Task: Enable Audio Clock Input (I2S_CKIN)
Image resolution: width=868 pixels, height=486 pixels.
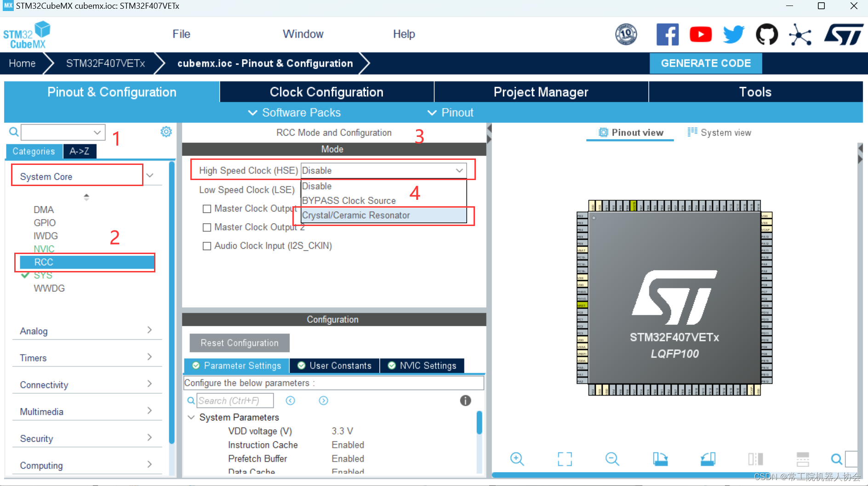Action: click(207, 246)
